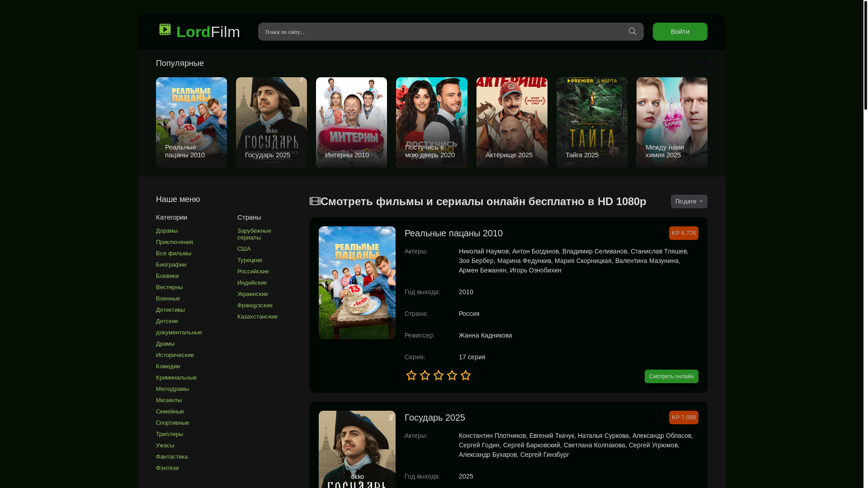The height and width of the screenshot is (488, 868).
Task: Go to the Фантастика category
Action: pyautogui.click(x=172, y=457)
